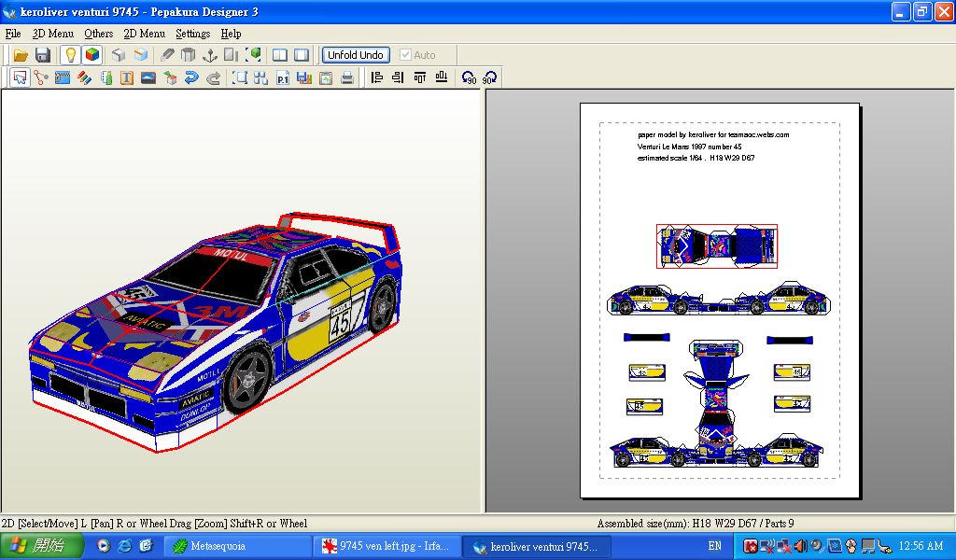This screenshot has height=560, width=956.
Task: Select the gray eraser-shaped edge tool icon
Action: [x=167, y=55]
